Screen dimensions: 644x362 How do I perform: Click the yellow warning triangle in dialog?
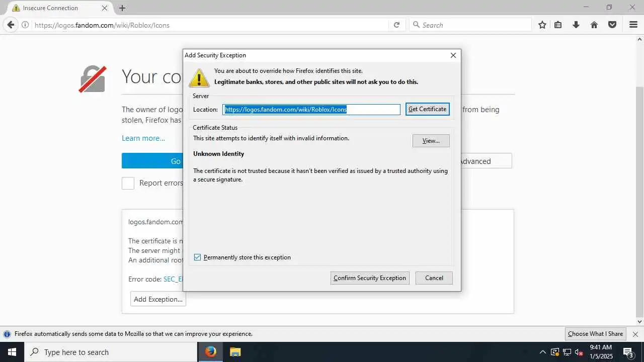coord(199,77)
